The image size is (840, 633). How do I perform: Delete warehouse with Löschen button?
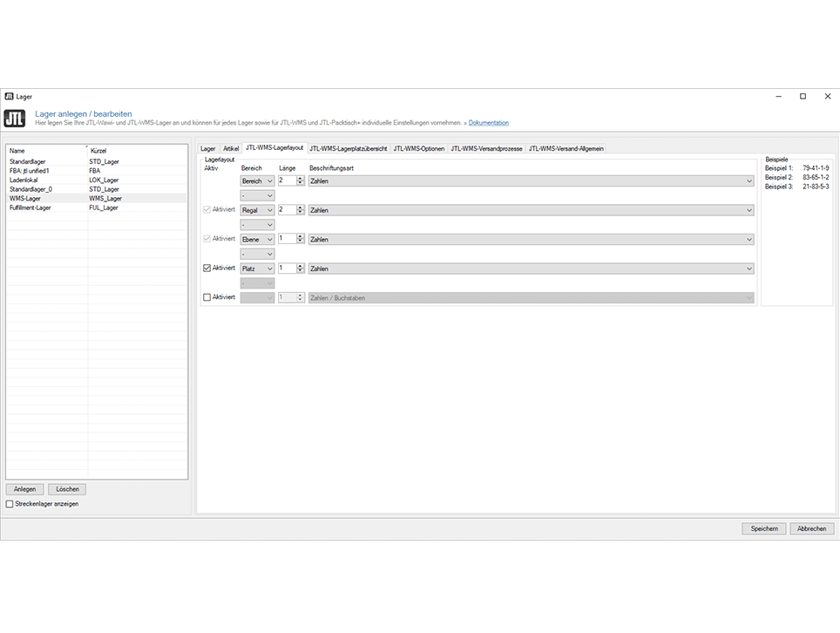click(x=67, y=489)
